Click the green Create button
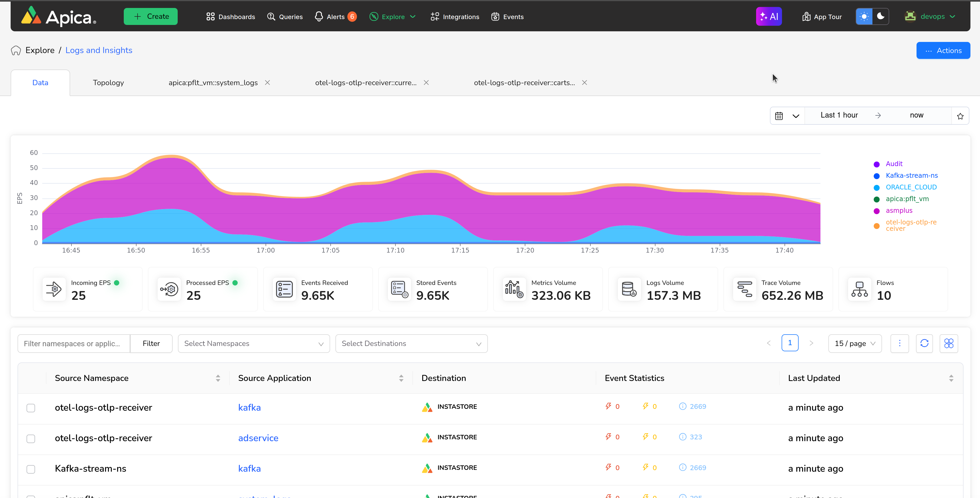The image size is (980, 498). 151,16
